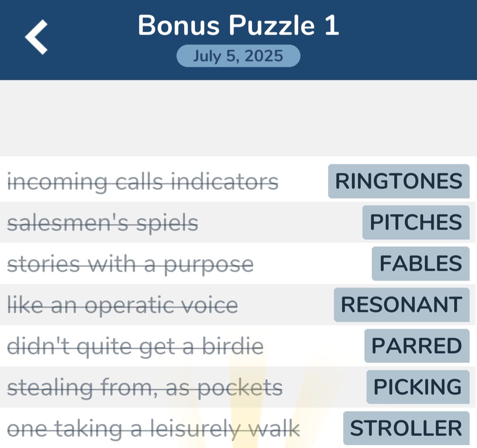Screen dimensions: 477x448
Task: Click the empty area above the clue list
Action: click(238, 118)
